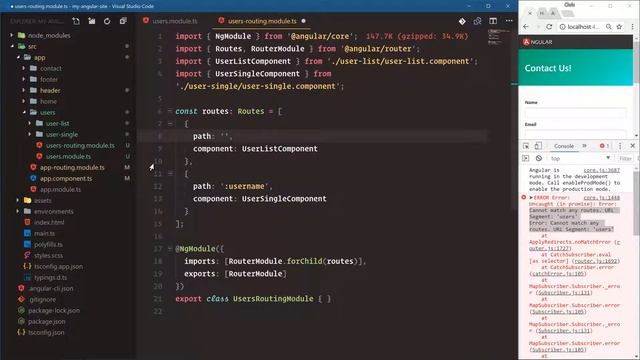
Task: Select the Console tab in DevTools
Action: (x=564, y=146)
